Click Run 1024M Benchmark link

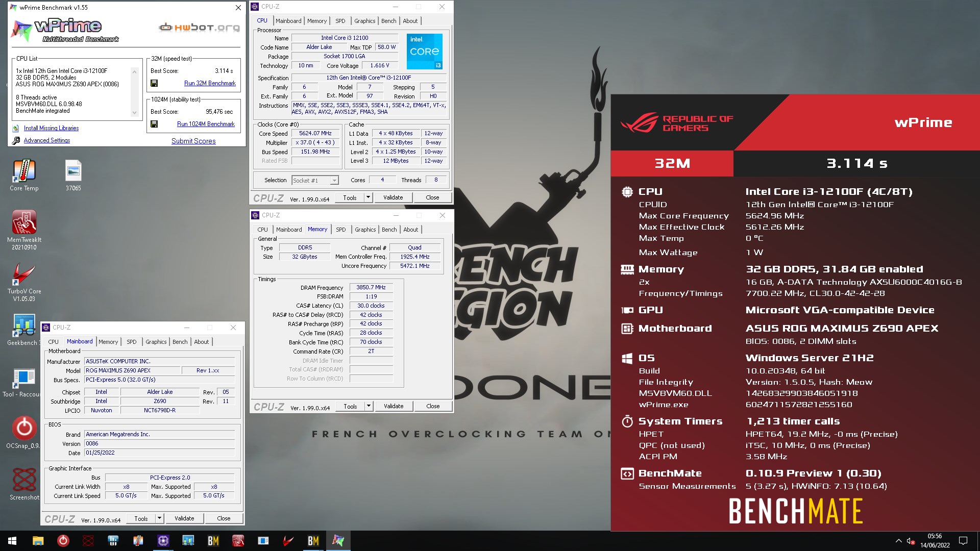point(206,124)
